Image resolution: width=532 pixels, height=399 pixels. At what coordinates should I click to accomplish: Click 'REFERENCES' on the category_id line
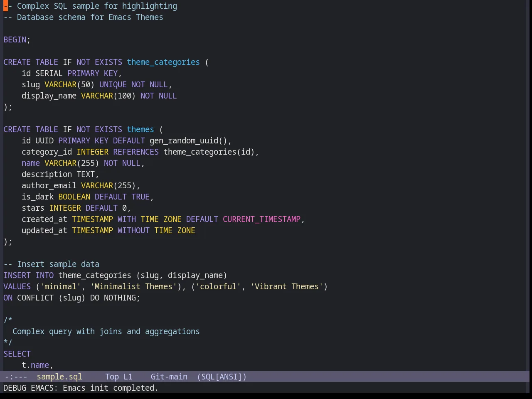136,152
